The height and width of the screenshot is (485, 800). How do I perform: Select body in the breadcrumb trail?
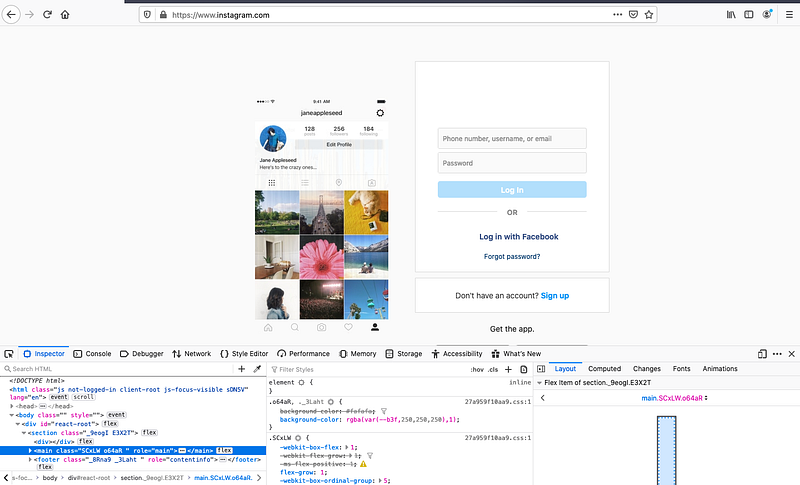click(x=50, y=478)
